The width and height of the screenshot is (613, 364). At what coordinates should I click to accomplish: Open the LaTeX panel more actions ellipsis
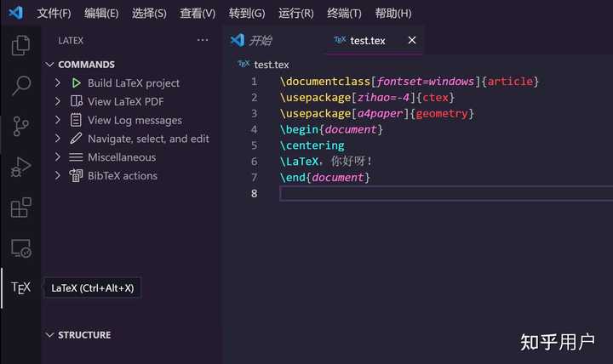click(203, 40)
